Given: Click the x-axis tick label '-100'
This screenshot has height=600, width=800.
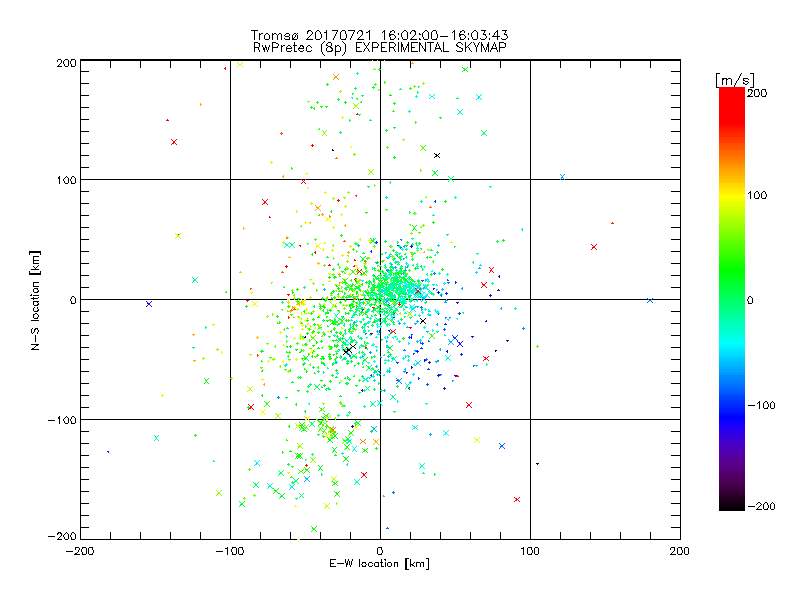Looking at the screenshot, I should (x=230, y=551).
